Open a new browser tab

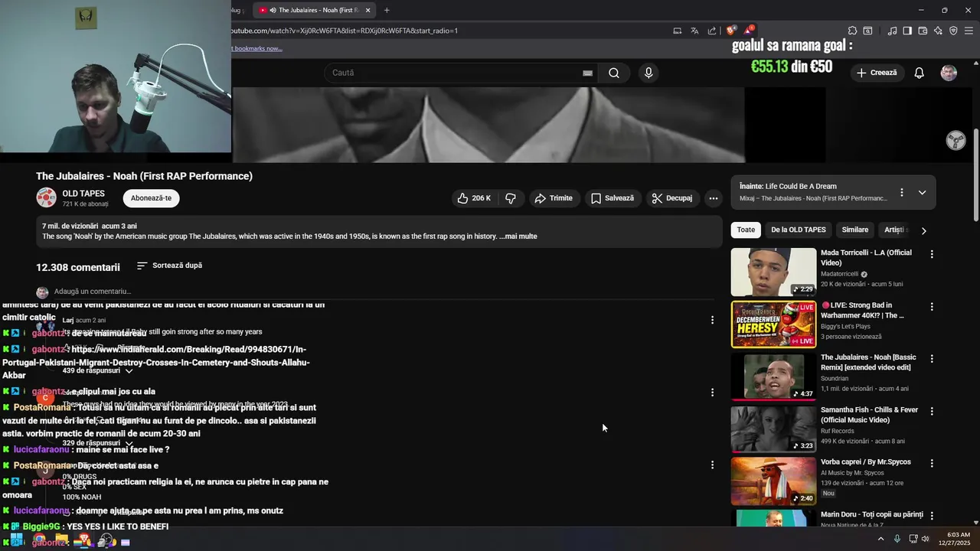387,10
